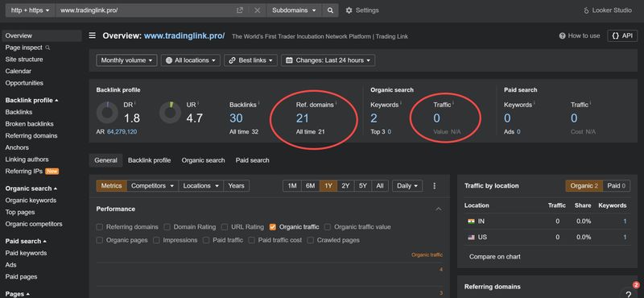This screenshot has width=644, height=298.
Task: Switch to Paid search tab
Action: click(x=253, y=160)
